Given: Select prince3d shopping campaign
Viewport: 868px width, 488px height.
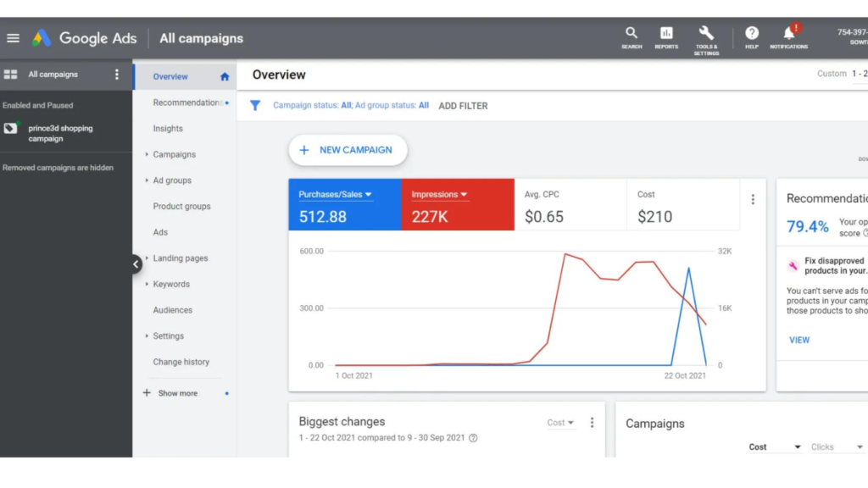Looking at the screenshot, I should tap(60, 133).
